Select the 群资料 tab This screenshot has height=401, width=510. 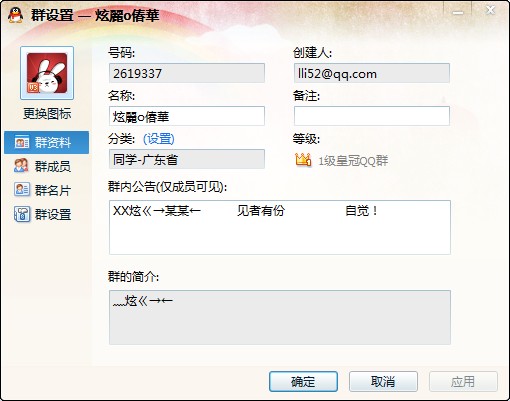click(x=46, y=142)
